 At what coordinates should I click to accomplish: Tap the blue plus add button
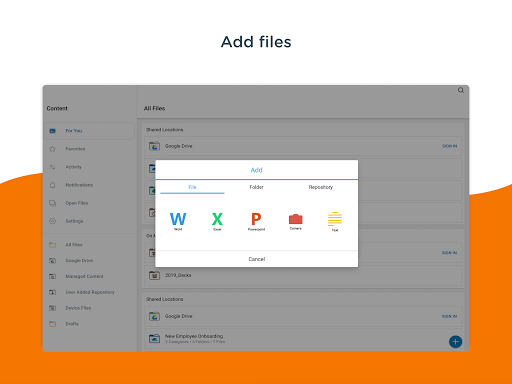click(455, 342)
